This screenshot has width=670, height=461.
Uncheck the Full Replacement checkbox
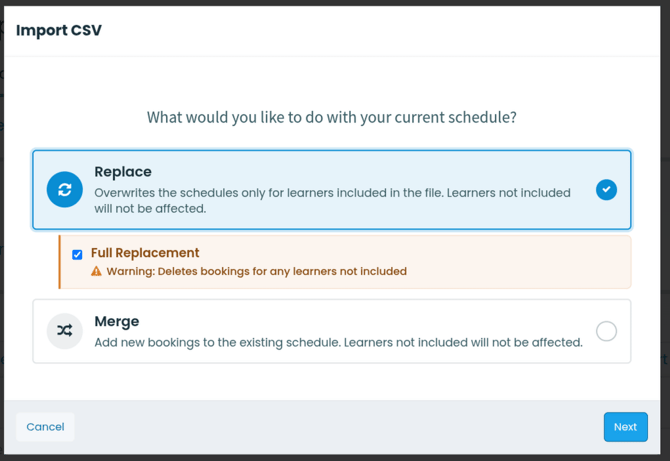pos(77,255)
